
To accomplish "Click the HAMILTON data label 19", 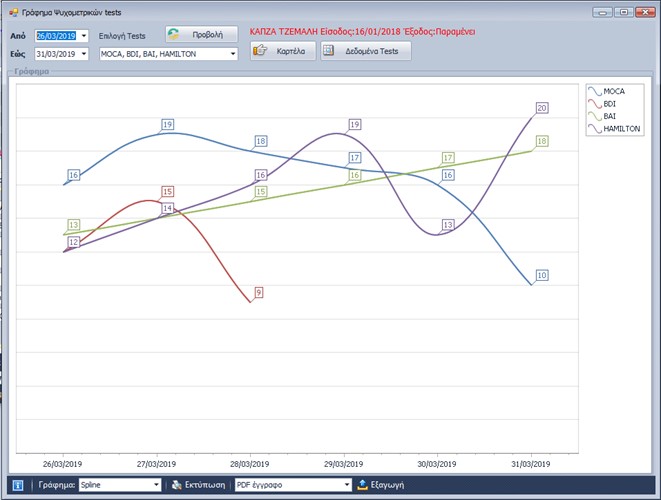I will point(355,125).
